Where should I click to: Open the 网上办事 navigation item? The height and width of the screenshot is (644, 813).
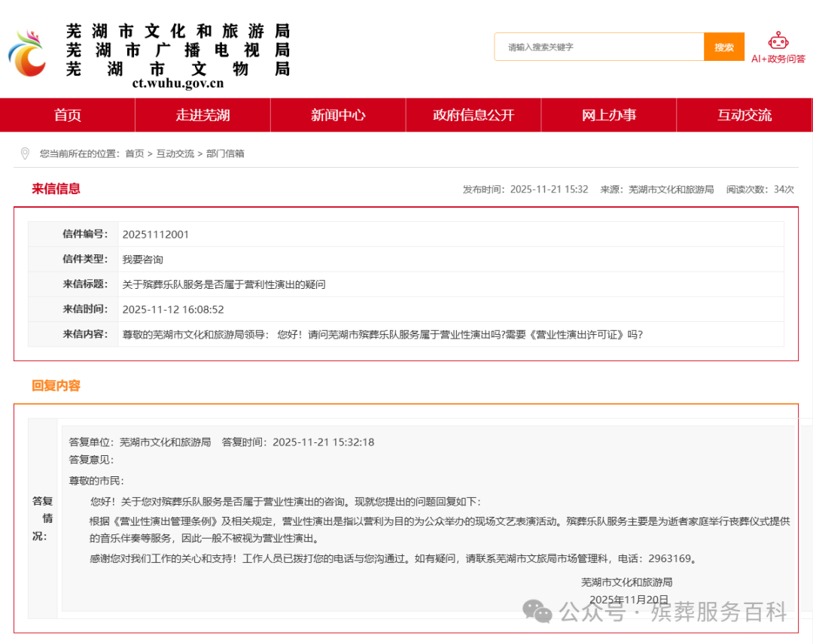point(608,114)
